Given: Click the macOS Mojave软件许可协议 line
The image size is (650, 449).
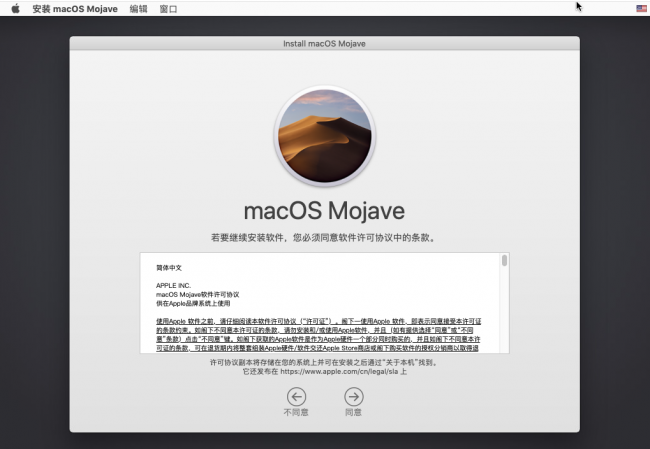Looking at the screenshot, I should pos(198,294).
